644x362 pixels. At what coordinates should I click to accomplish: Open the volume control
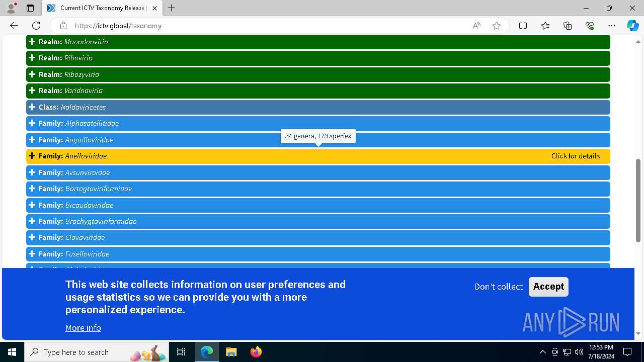point(579,352)
